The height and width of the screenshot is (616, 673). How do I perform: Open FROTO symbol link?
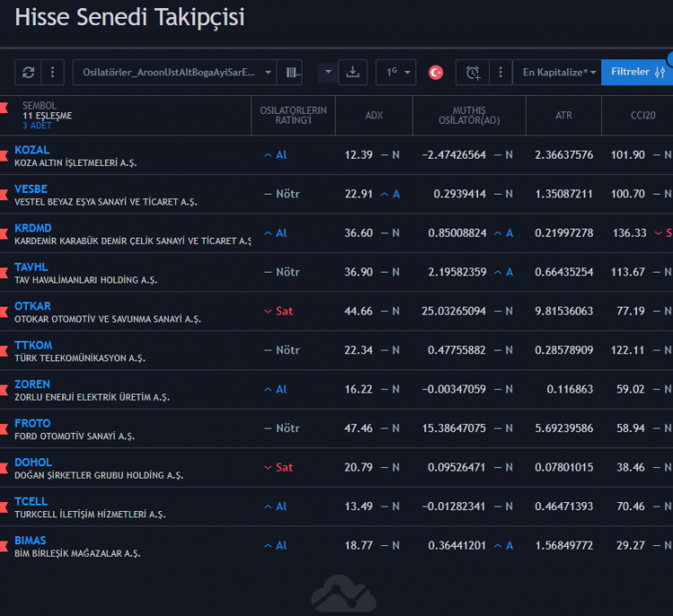point(32,423)
